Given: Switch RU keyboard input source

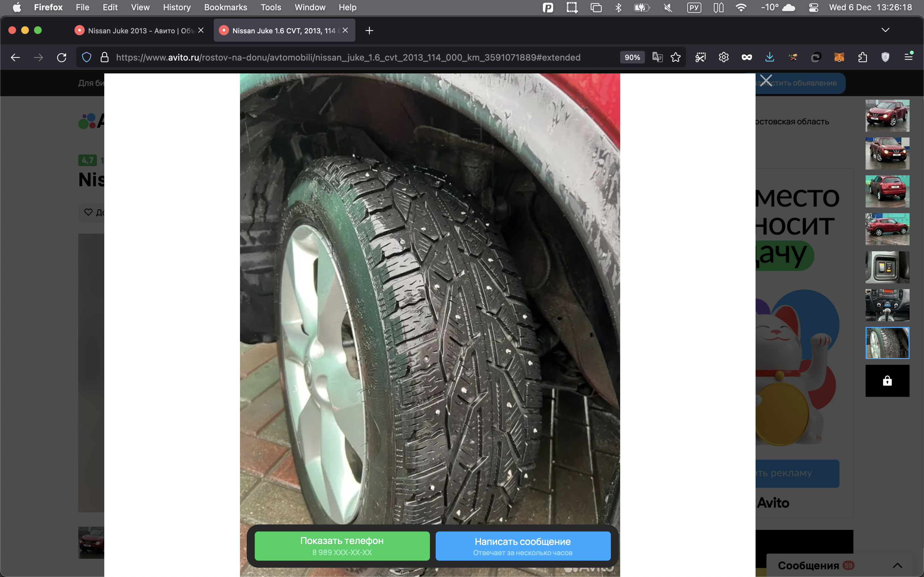Looking at the screenshot, I should click(x=694, y=7).
